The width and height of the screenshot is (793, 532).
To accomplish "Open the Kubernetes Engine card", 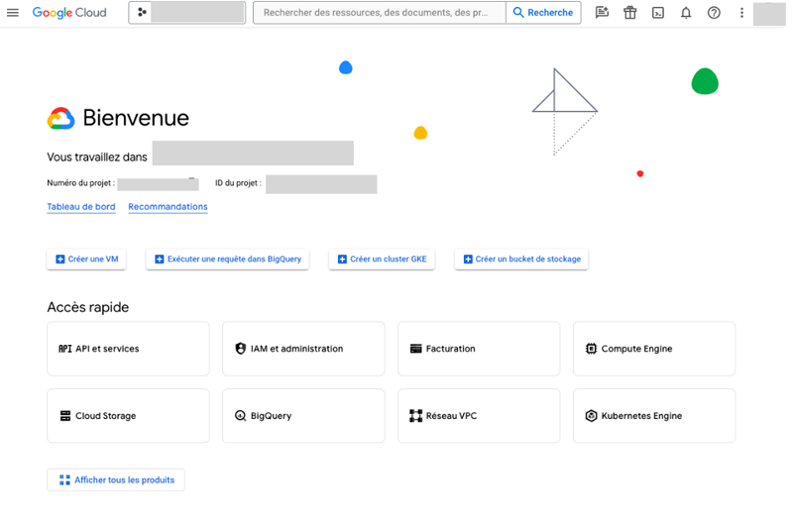I will [x=654, y=416].
